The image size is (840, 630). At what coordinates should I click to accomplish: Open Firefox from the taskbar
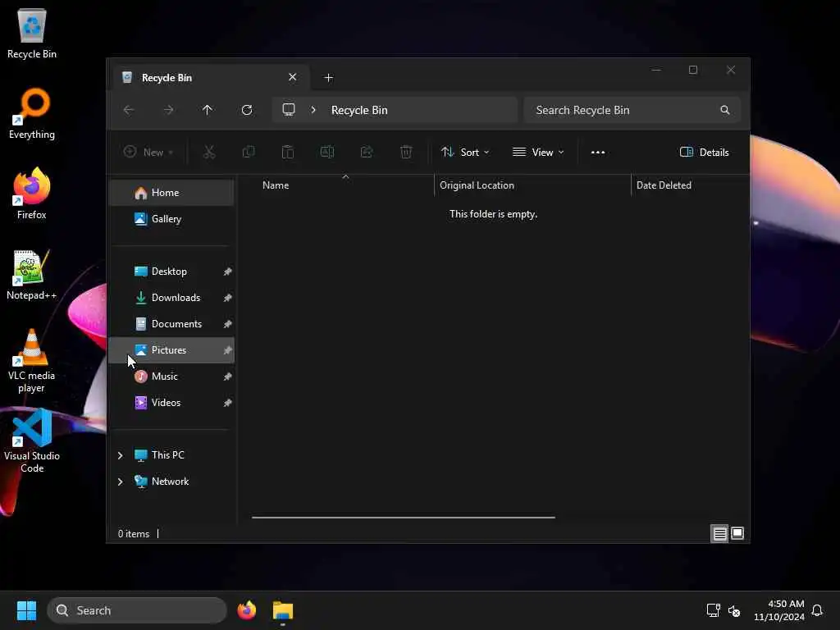(246, 610)
